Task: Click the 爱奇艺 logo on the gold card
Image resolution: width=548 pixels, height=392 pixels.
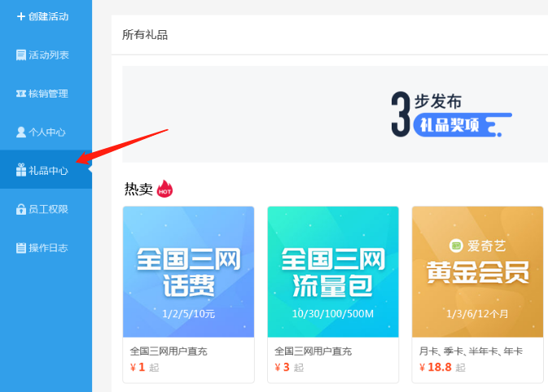Action: 456,246
